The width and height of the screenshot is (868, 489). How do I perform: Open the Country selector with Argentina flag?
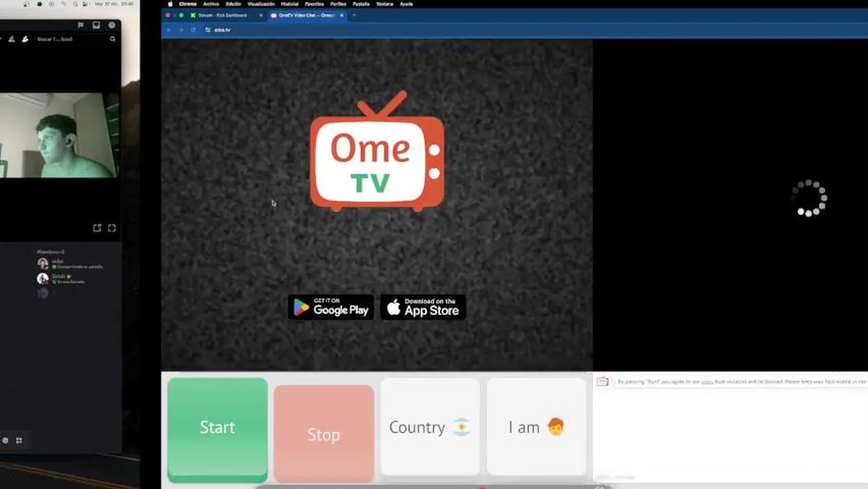pos(430,427)
